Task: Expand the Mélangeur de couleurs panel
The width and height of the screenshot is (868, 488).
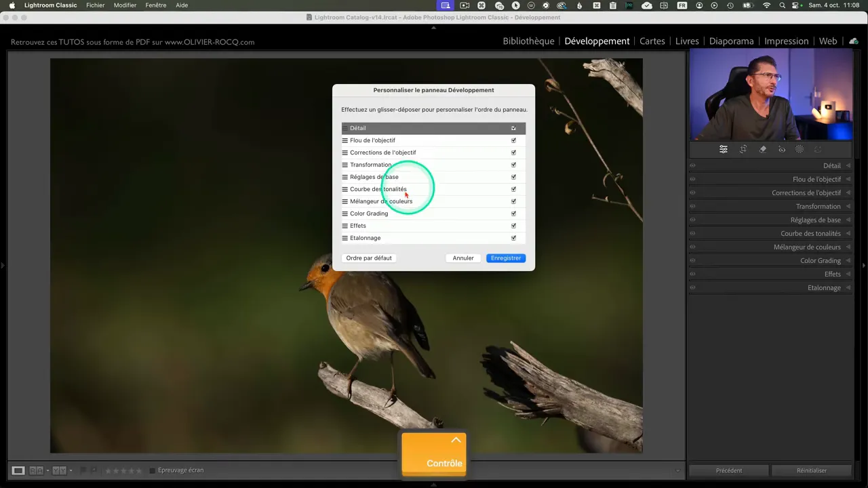Action: click(x=848, y=247)
